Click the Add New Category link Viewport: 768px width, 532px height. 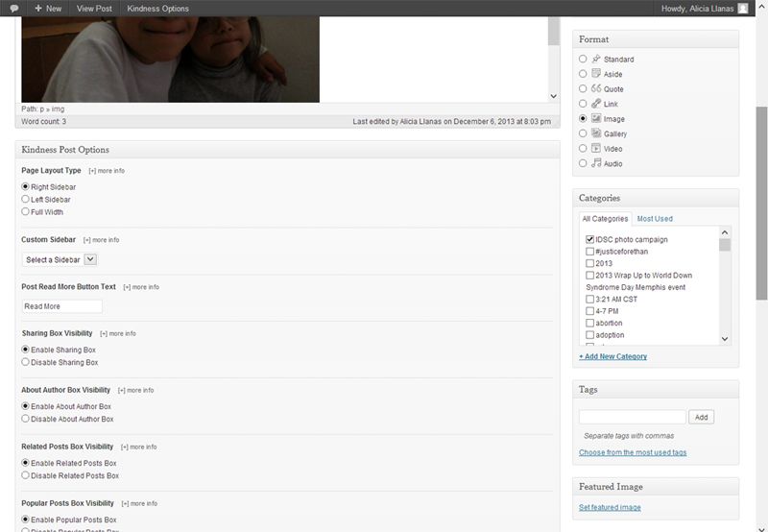pos(612,356)
